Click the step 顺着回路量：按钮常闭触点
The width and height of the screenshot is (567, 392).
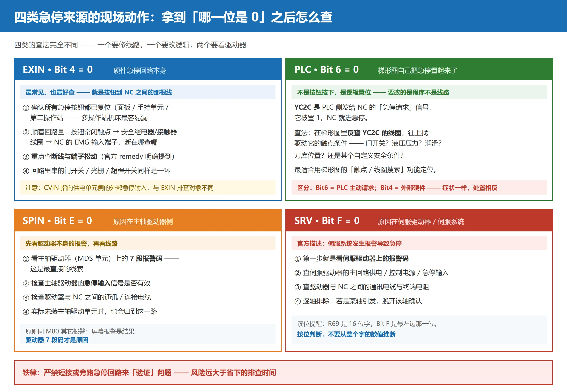(100, 137)
